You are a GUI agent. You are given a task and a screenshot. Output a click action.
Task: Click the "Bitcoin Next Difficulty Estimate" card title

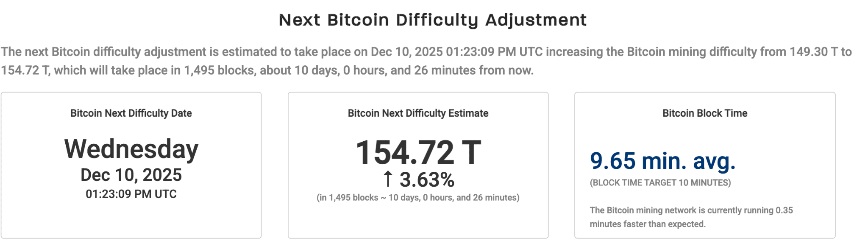tap(418, 113)
